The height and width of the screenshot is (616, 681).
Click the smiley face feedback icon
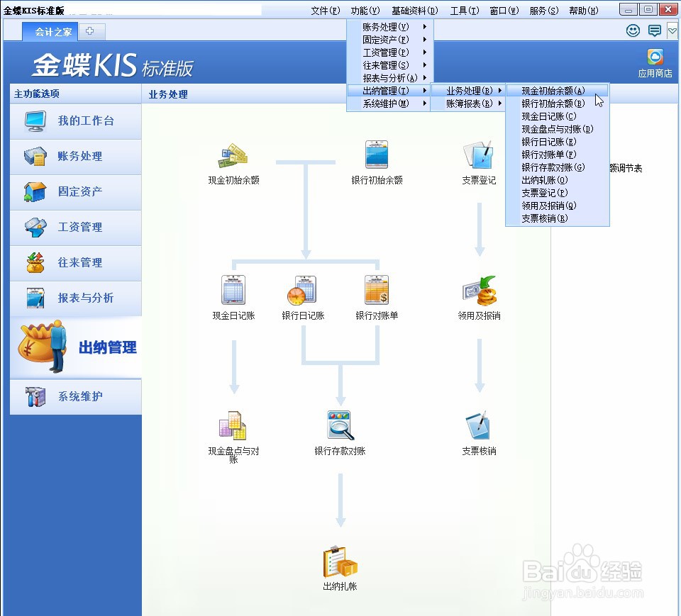[633, 30]
